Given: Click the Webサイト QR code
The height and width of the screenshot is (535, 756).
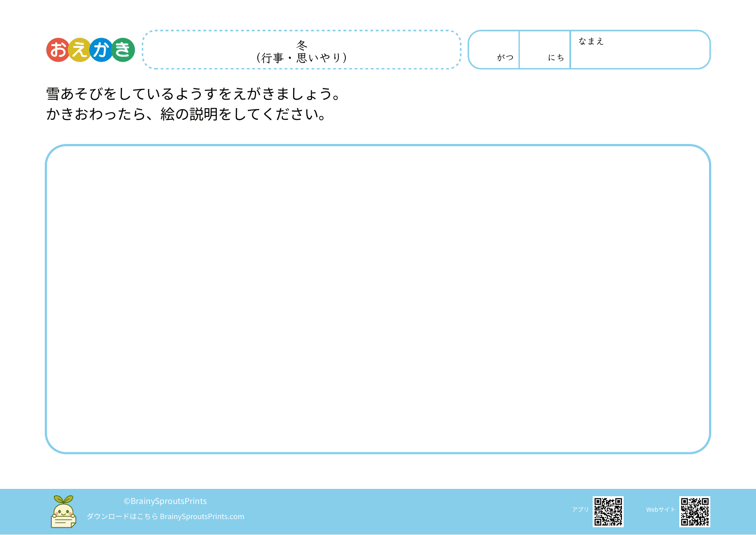Looking at the screenshot, I should pyautogui.click(x=695, y=512).
